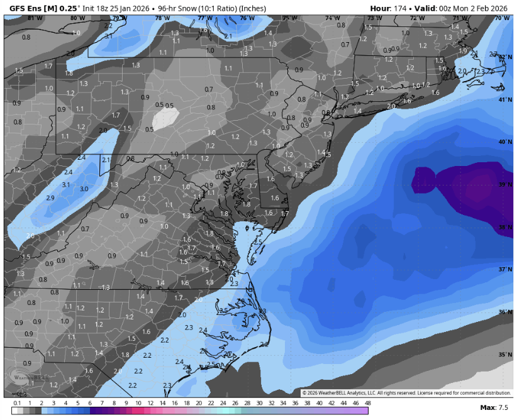The height and width of the screenshot is (420, 517).
Task: Click the WeatherBELL Analytics copyright notice
Action: tap(406, 393)
